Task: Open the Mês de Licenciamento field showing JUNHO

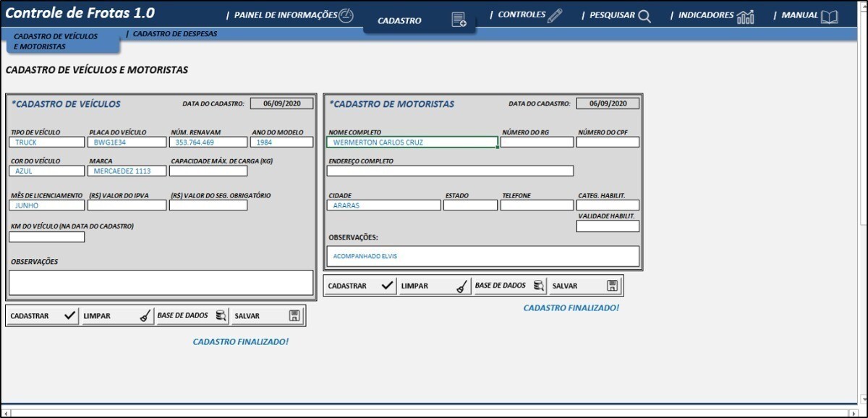Action: 47,205
